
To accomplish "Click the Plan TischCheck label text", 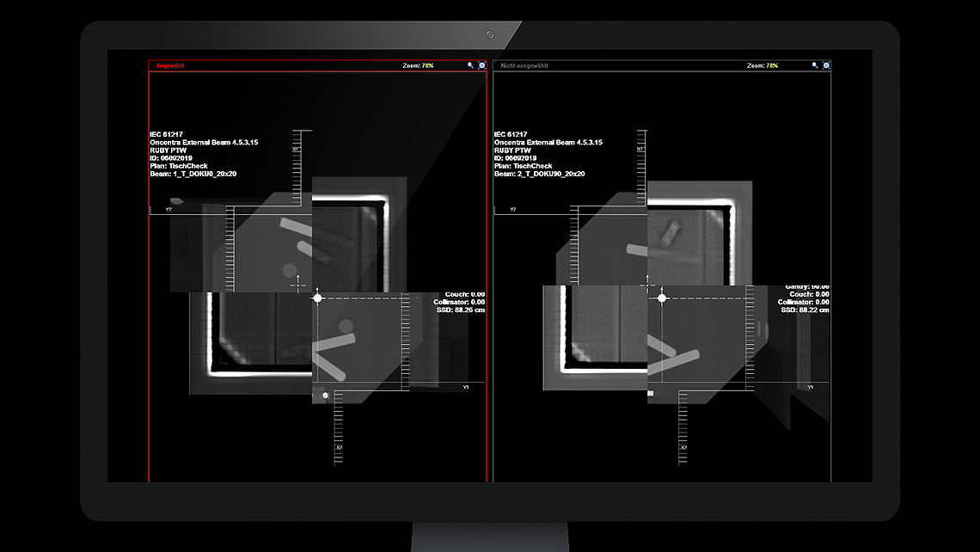I will click(x=181, y=165).
